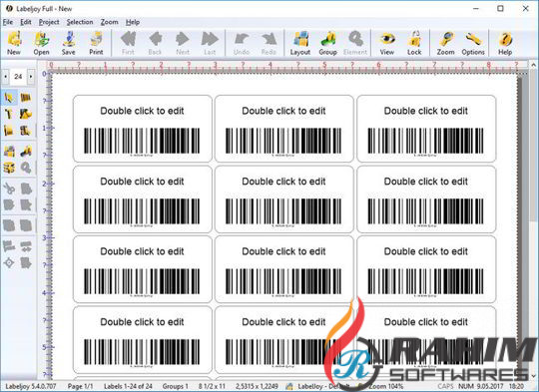Click 'Labeljoy 5.4.0.707' in status bar
The width and height of the screenshot is (539, 392).
point(31,386)
